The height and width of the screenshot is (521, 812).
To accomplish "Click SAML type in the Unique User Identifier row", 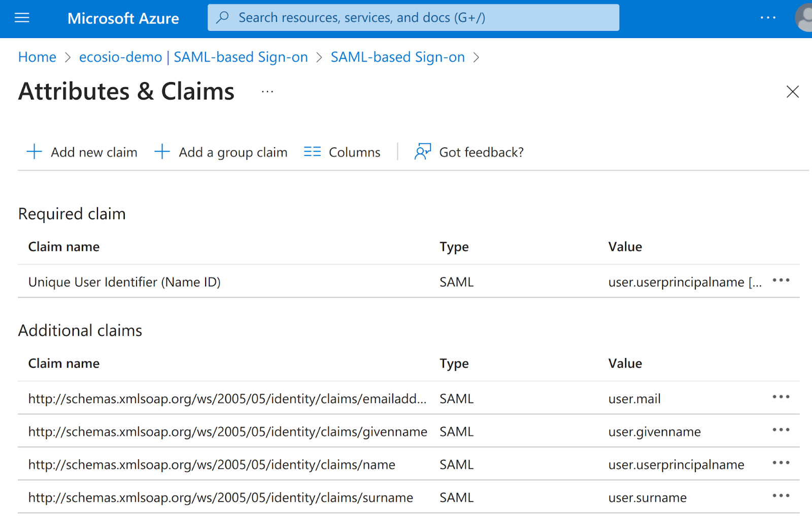I will click(457, 282).
